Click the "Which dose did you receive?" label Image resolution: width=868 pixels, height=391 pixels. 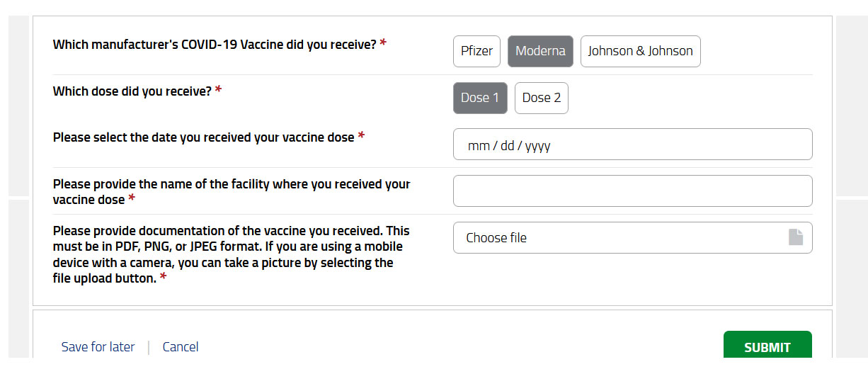pos(132,91)
